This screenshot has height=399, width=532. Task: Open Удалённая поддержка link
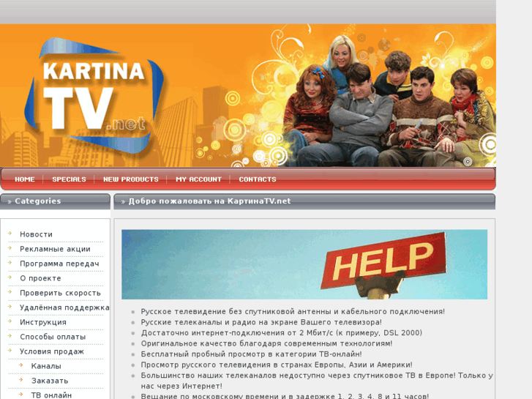64,307
